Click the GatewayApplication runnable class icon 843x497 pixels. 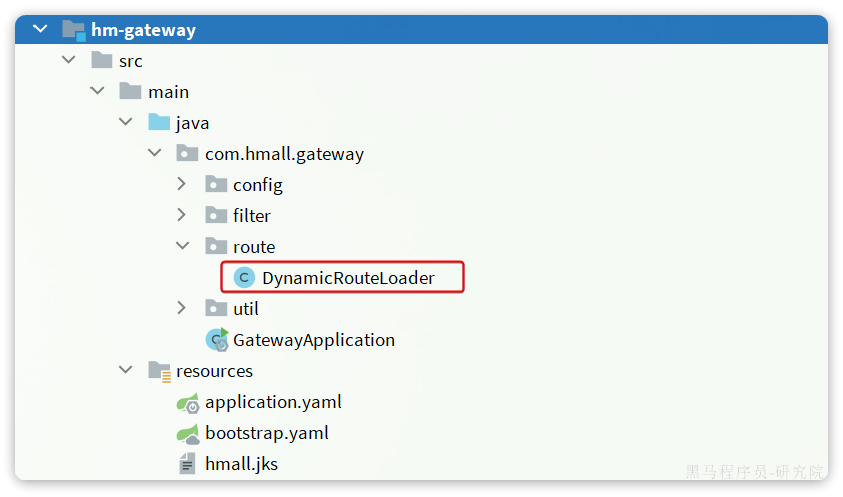[217, 340]
